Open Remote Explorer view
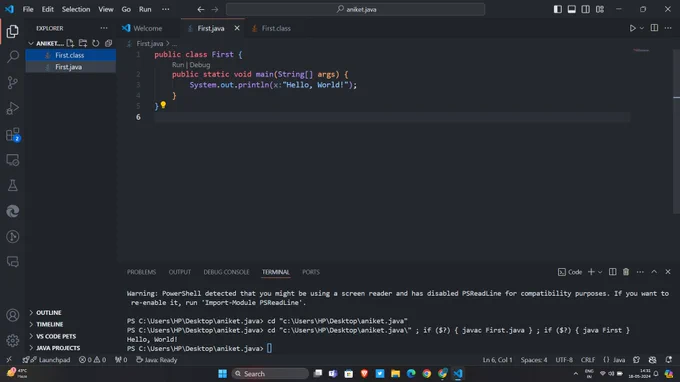The height and width of the screenshot is (382, 680). (x=13, y=160)
